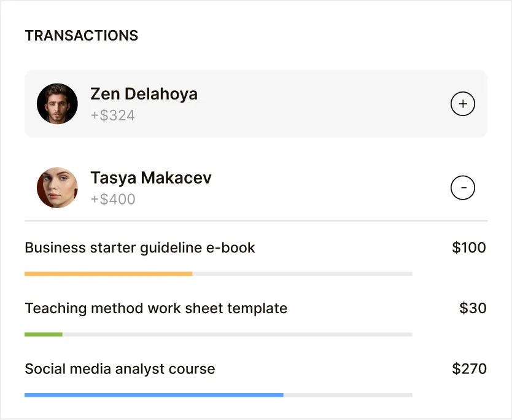Image resolution: width=512 pixels, height=420 pixels.
Task: Click the $270 course price
Action: pyautogui.click(x=469, y=369)
